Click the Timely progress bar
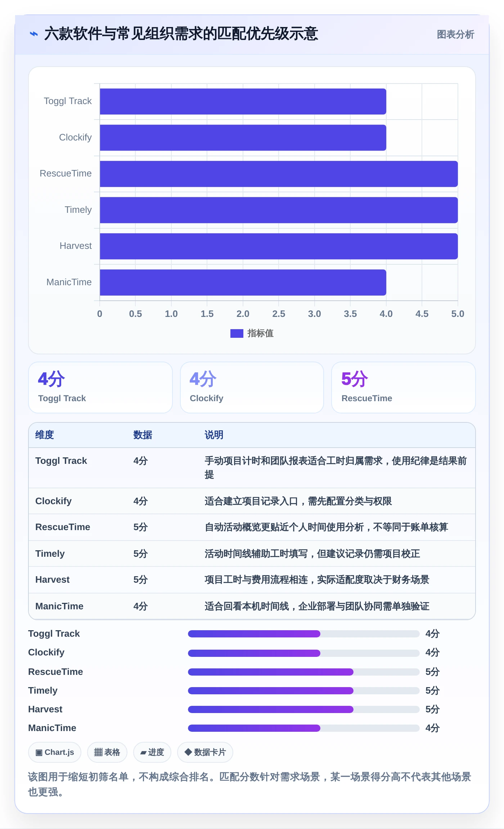The image size is (504, 829). point(303,691)
